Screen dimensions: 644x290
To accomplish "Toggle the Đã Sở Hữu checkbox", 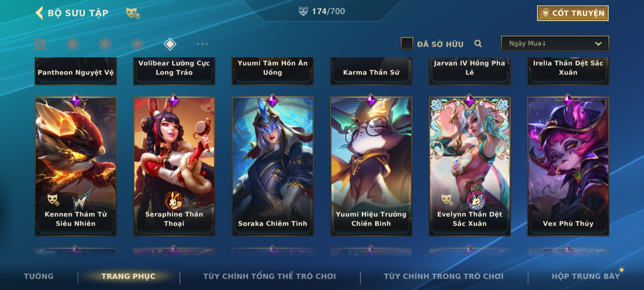I will tap(407, 44).
